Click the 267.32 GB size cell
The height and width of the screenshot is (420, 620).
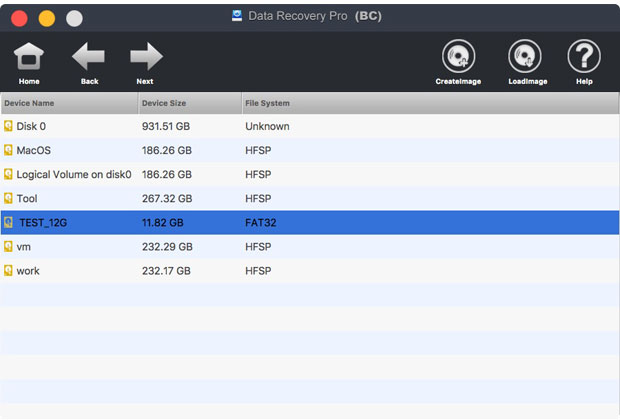tap(167, 198)
